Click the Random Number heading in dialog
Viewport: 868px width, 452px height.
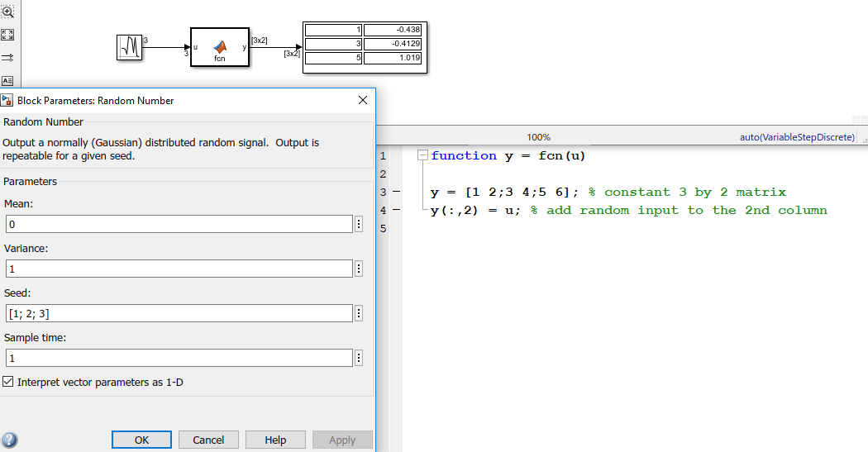click(x=43, y=121)
